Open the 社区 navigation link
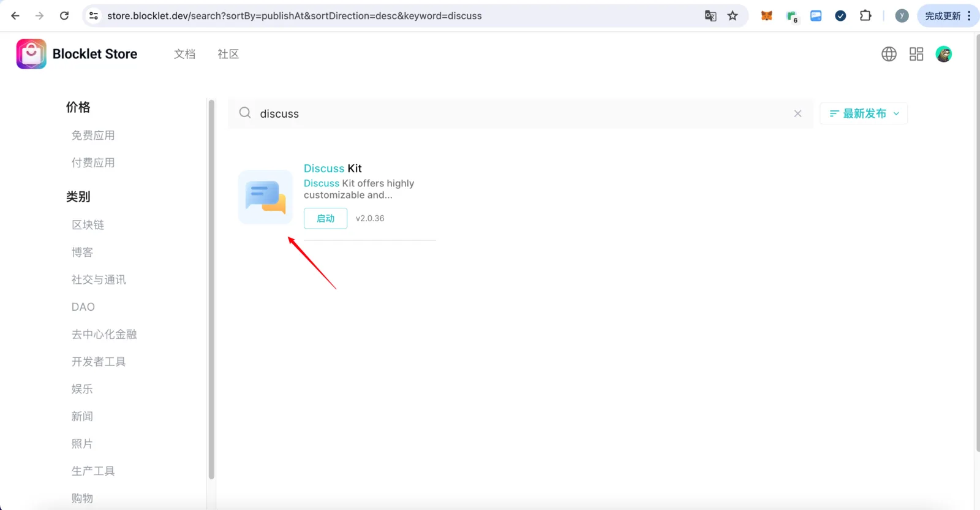The width and height of the screenshot is (980, 510). 228,54
